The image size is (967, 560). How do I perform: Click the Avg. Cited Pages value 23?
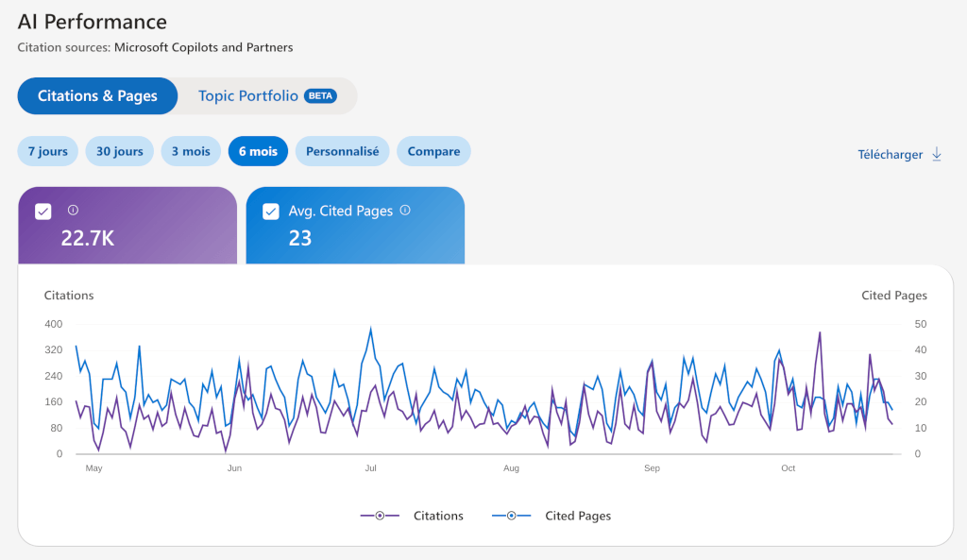300,238
